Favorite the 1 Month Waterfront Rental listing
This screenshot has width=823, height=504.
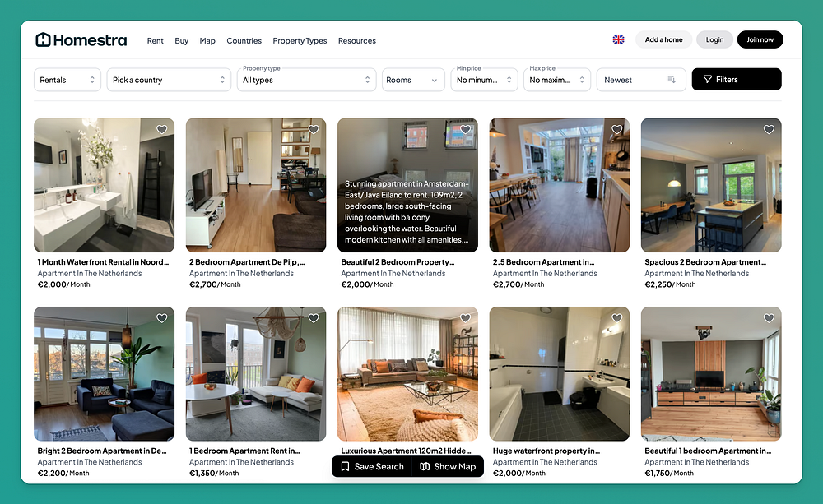161,130
